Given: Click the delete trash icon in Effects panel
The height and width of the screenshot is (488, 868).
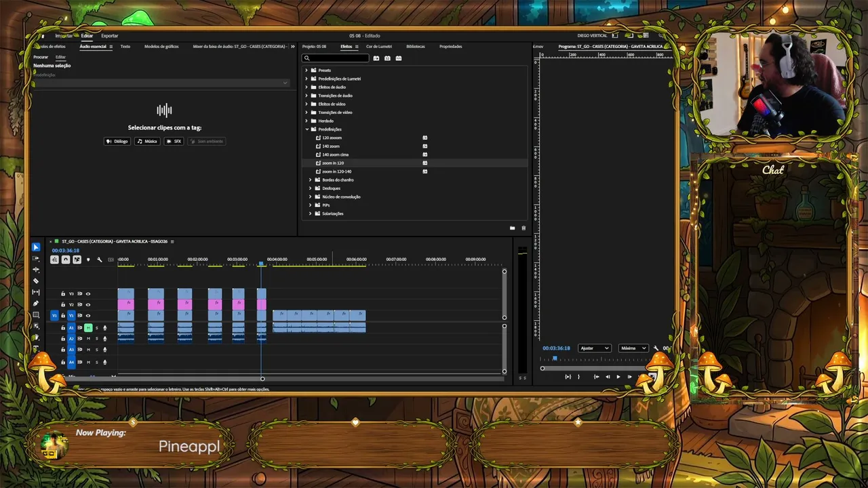Looking at the screenshot, I should pos(523,228).
